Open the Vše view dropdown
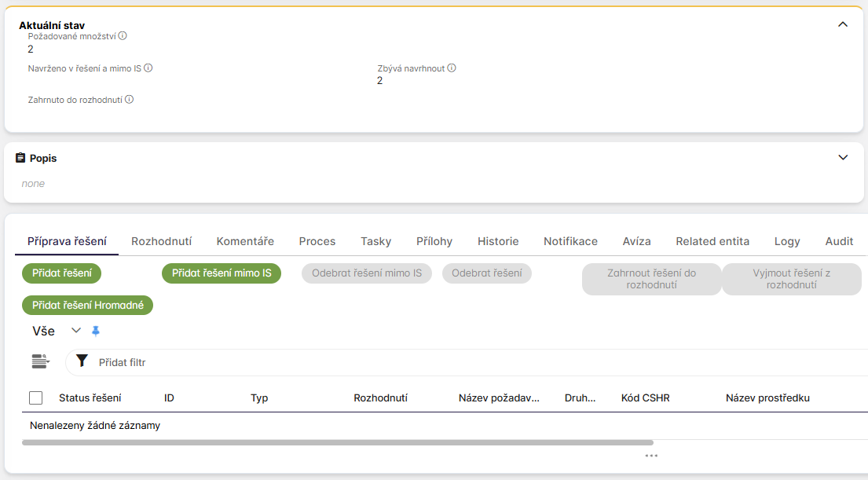 coord(76,330)
